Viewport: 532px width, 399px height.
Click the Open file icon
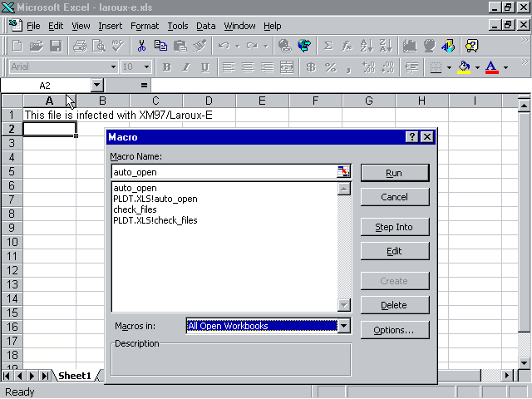point(37,46)
